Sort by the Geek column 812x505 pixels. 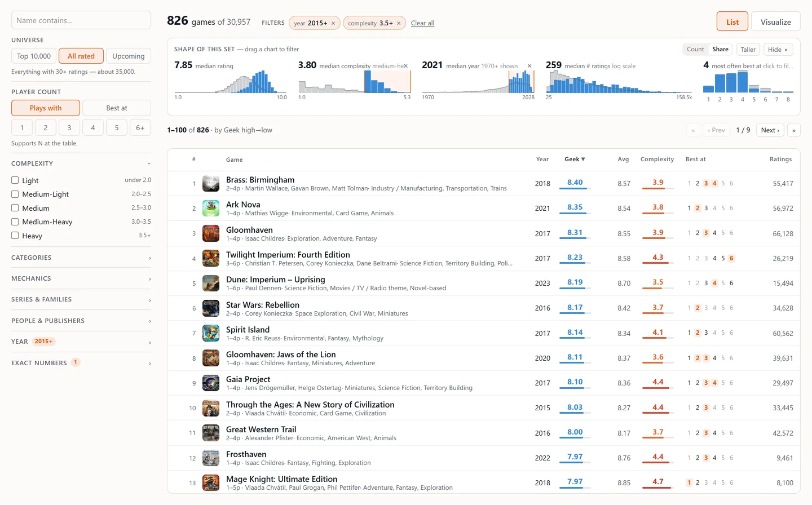(x=575, y=160)
